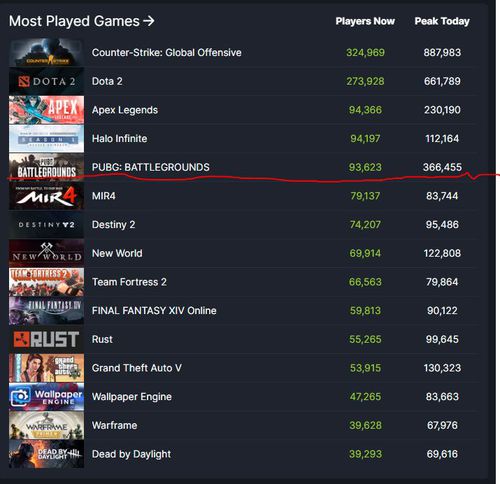Image resolution: width=500 pixels, height=484 pixels.
Task: Click the Rust logo thumbnail
Action: pyautogui.click(x=46, y=339)
